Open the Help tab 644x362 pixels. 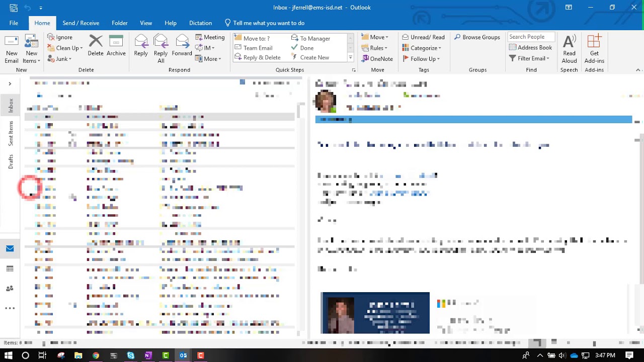(171, 23)
